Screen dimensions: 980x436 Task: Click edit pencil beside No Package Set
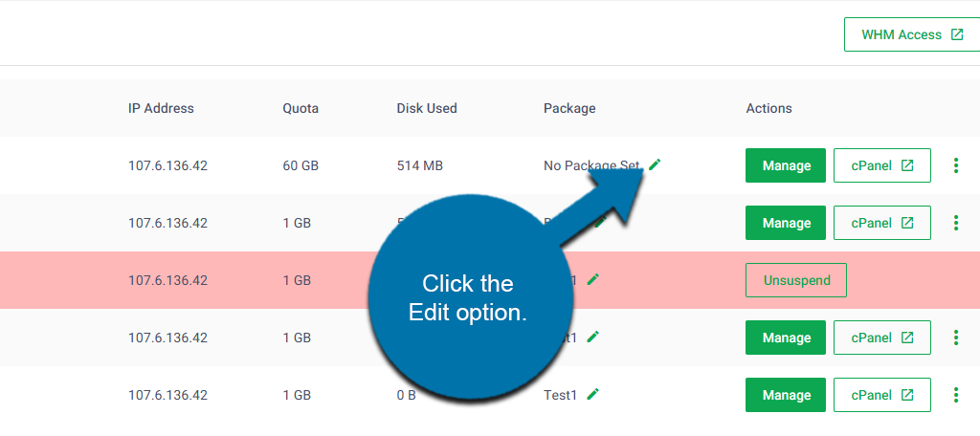655,164
